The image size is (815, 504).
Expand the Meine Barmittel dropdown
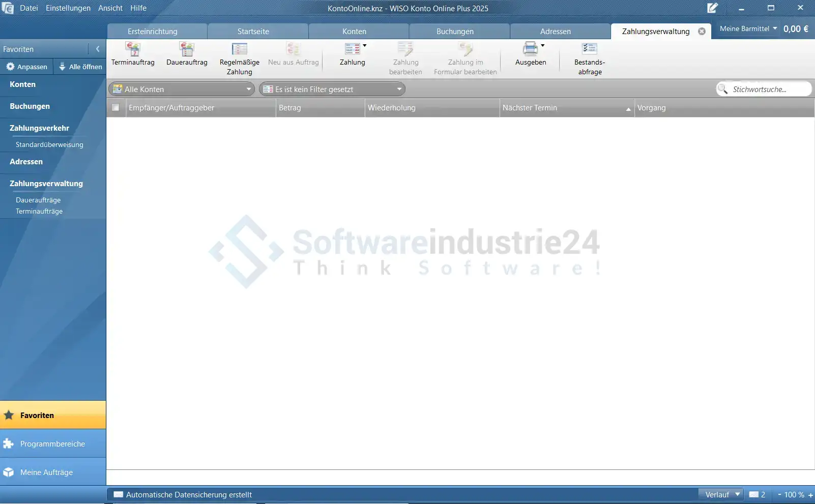(748, 29)
